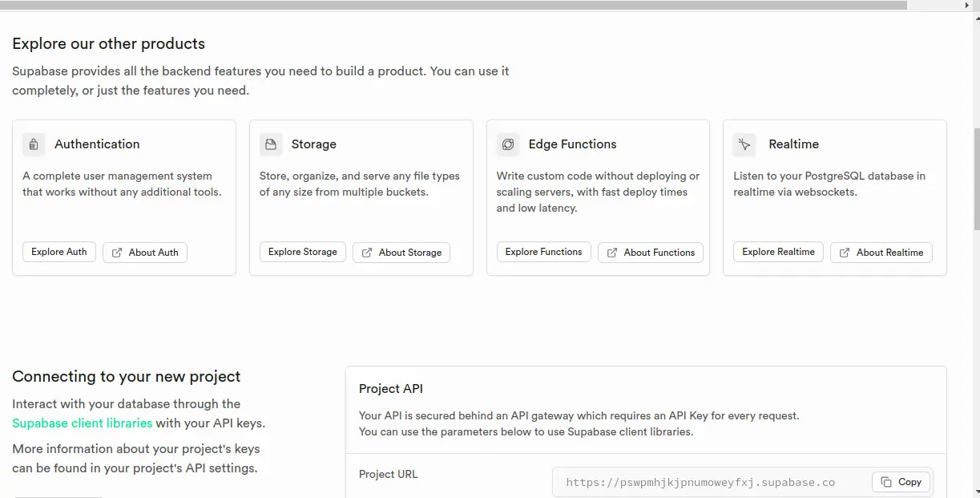Click the Project URL label
This screenshot has width=980, height=498.
[x=389, y=474]
